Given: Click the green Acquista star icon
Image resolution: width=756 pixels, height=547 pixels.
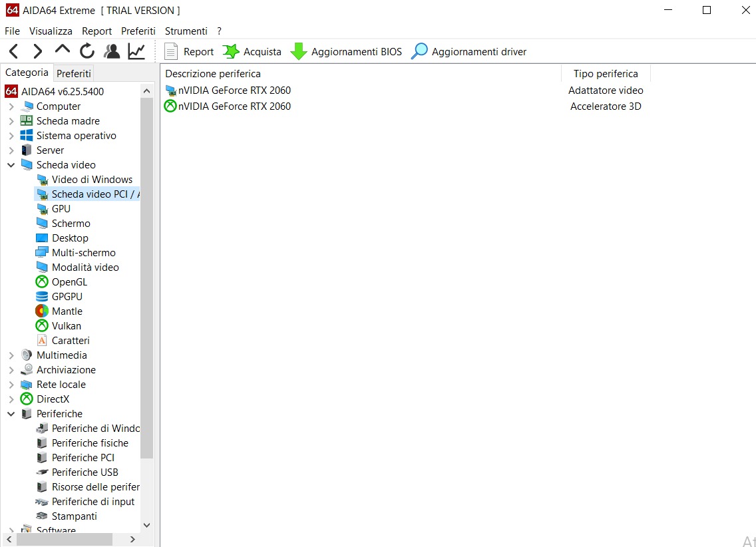Looking at the screenshot, I should pyautogui.click(x=231, y=51).
